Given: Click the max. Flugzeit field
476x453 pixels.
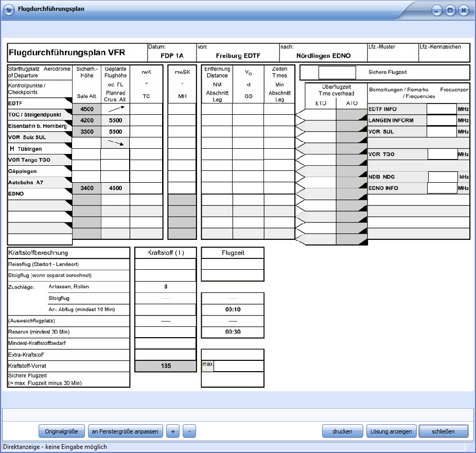Looking at the screenshot, I should 238,366.
